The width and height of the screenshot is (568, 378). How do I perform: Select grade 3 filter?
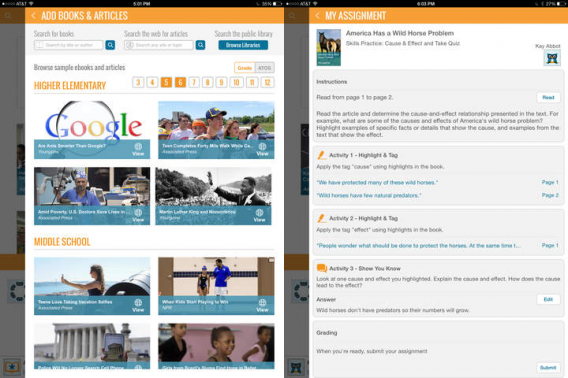point(138,82)
